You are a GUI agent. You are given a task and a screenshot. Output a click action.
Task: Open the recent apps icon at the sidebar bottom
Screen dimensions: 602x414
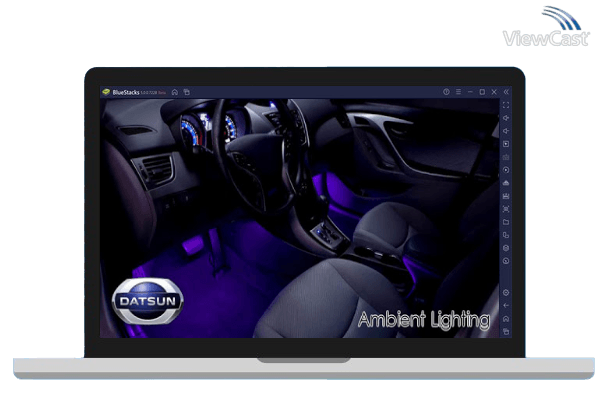click(506, 331)
